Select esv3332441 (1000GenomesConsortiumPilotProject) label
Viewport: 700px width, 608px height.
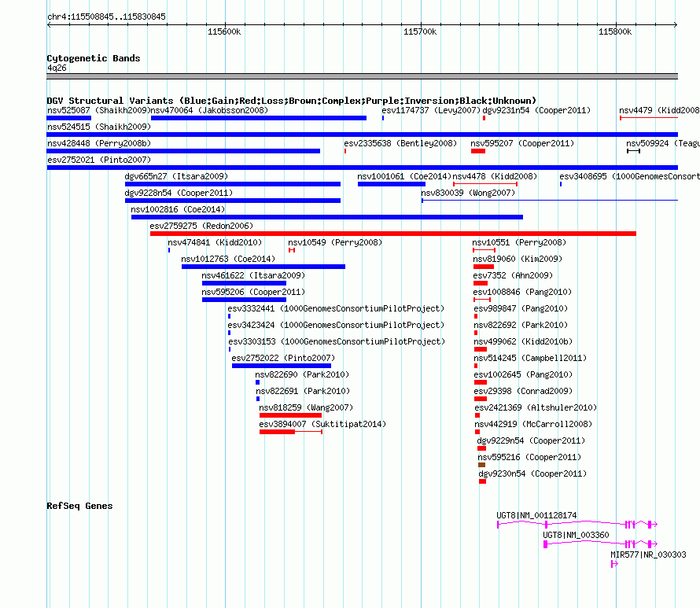(x=336, y=308)
